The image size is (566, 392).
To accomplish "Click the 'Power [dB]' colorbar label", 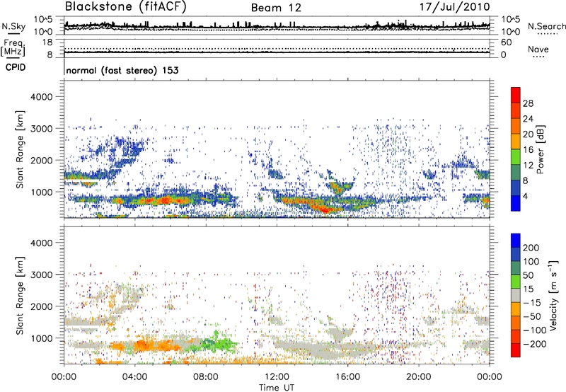I will tap(540, 149).
